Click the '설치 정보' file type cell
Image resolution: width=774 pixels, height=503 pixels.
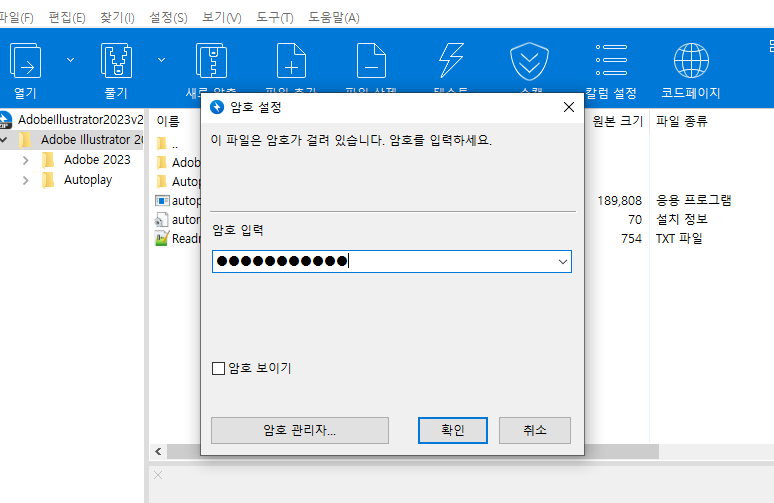(681, 219)
